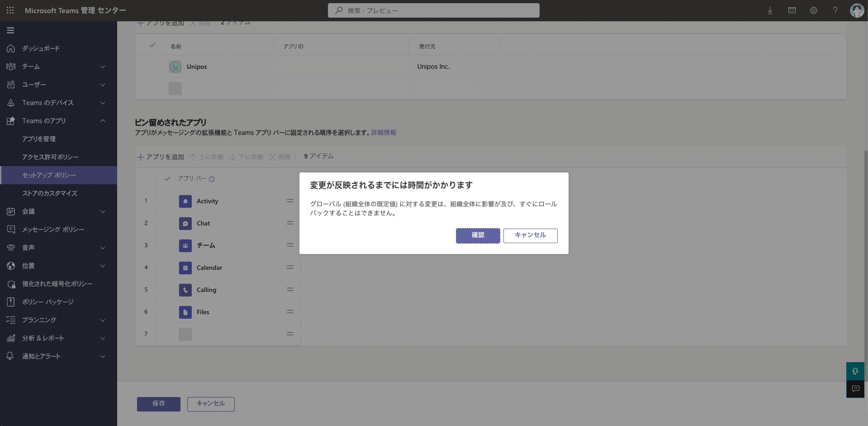Click 下に移動 in the pinned apps toolbar
This screenshot has width=868, height=426.
click(x=247, y=157)
